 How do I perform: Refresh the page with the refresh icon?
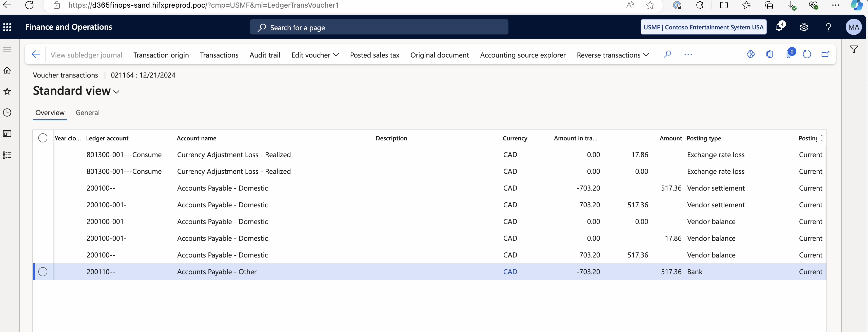(807, 54)
